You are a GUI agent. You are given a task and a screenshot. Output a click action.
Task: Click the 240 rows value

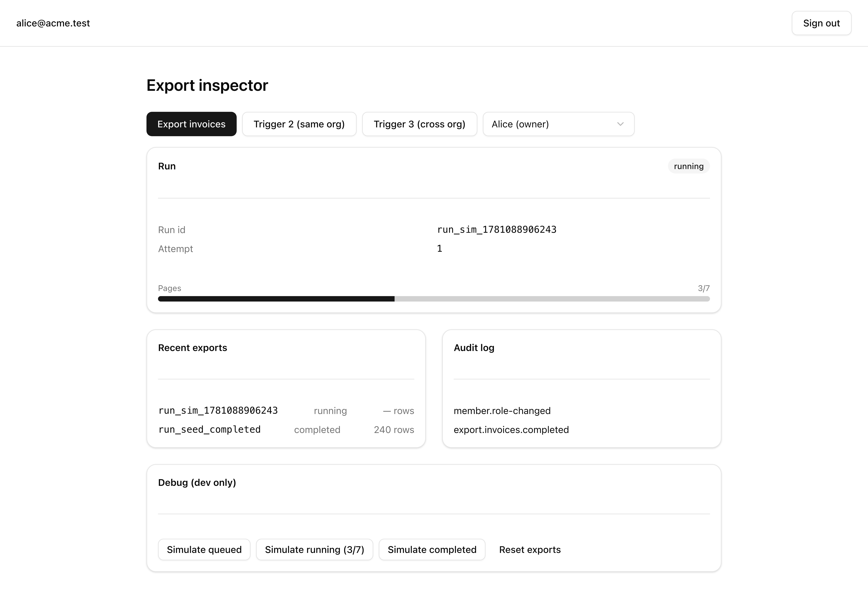pyautogui.click(x=394, y=430)
